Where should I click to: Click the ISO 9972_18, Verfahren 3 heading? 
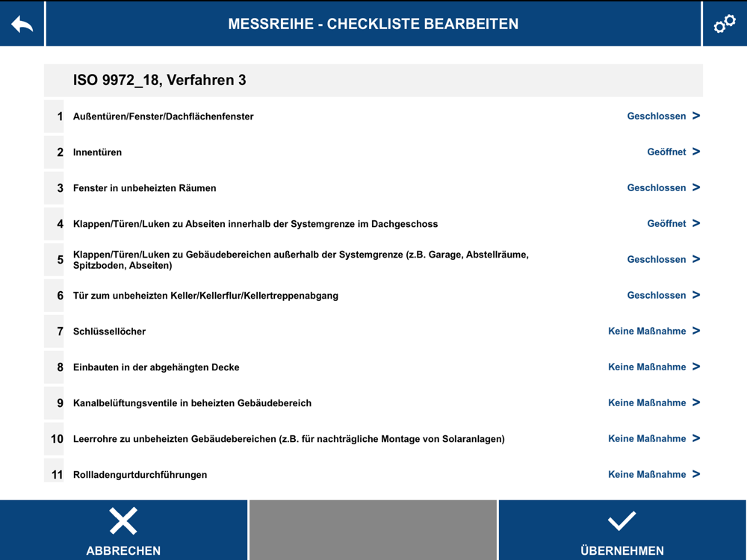pos(159,80)
